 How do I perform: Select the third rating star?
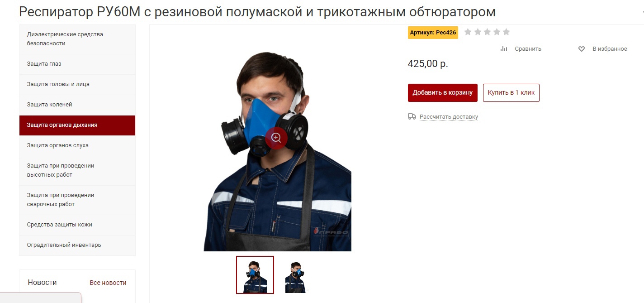click(x=487, y=32)
